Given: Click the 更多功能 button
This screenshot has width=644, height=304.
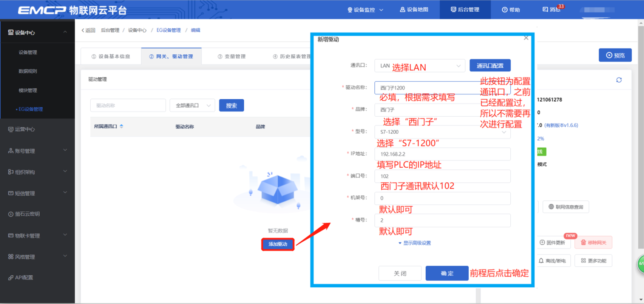Looking at the screenshot, I should pos(593,261).
